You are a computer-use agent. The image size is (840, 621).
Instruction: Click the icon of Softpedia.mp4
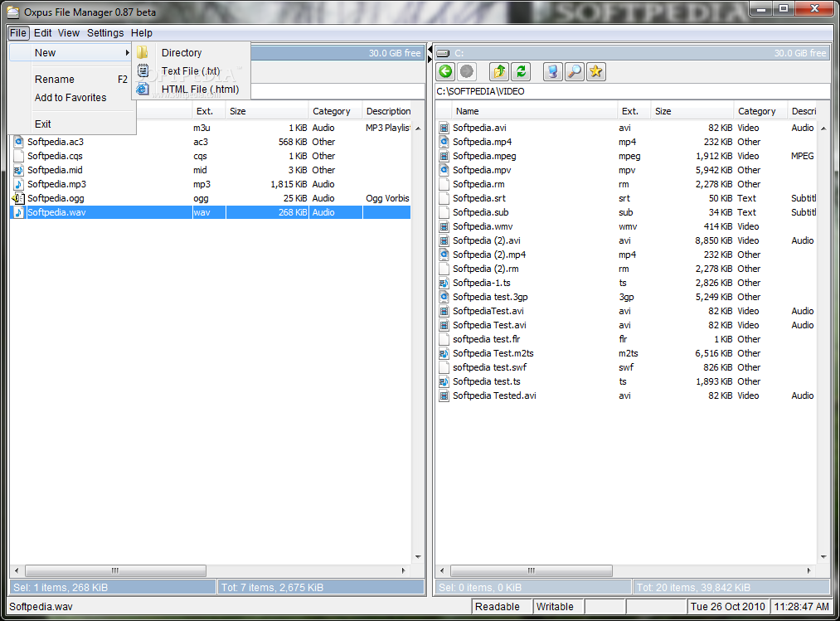point(444,142)
